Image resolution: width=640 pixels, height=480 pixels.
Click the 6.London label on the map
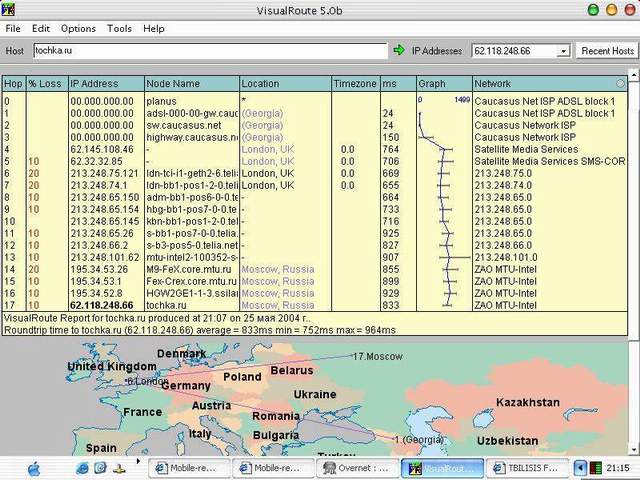(x=147, y=382)
